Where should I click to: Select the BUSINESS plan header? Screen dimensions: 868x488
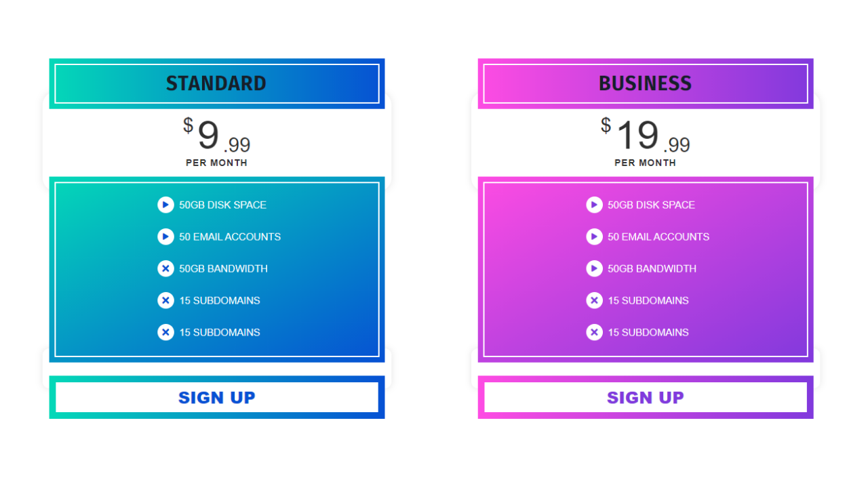click(x=646, y=83)
